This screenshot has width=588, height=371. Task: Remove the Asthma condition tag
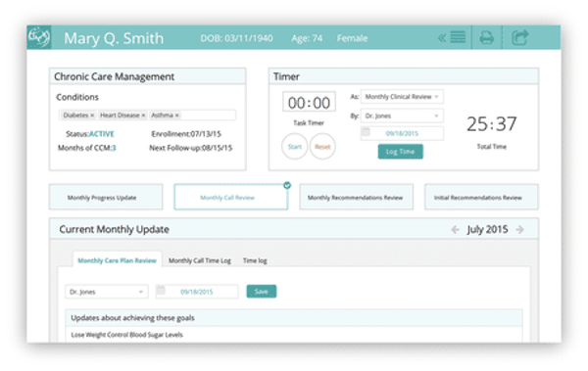(177, 116)
